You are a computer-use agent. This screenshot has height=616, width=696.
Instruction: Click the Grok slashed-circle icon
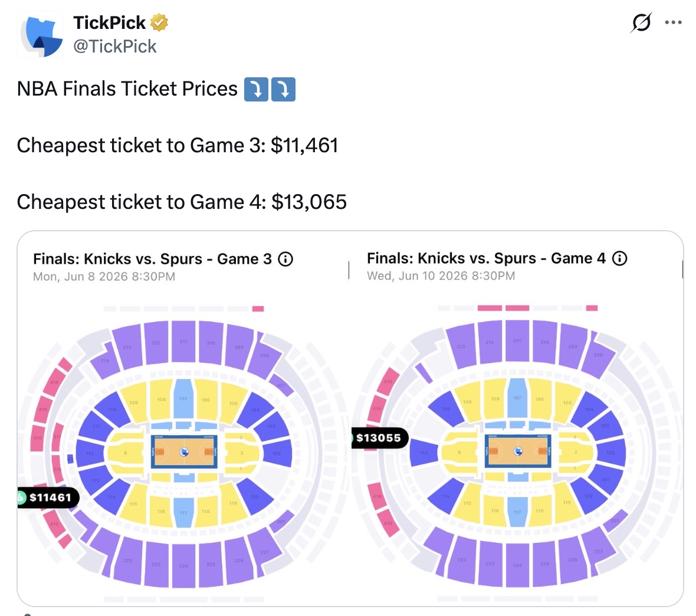pos(641,22)
